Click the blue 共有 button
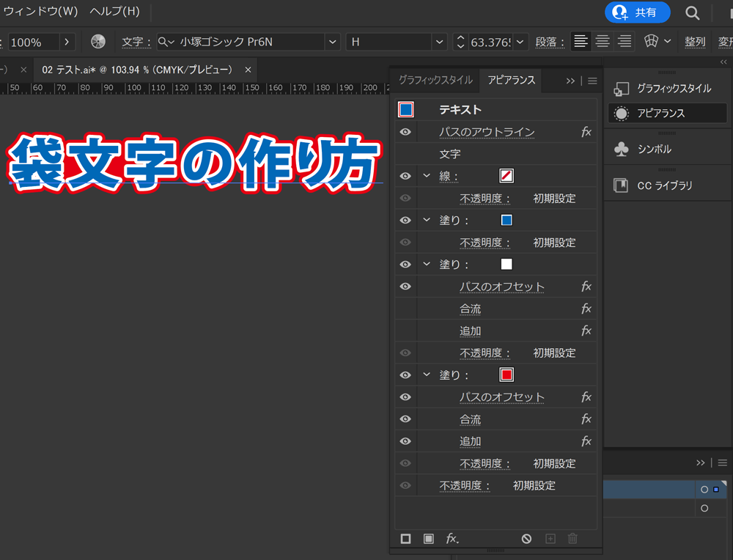The height and width of the screenshot is (560, 733). click(637, 12)
